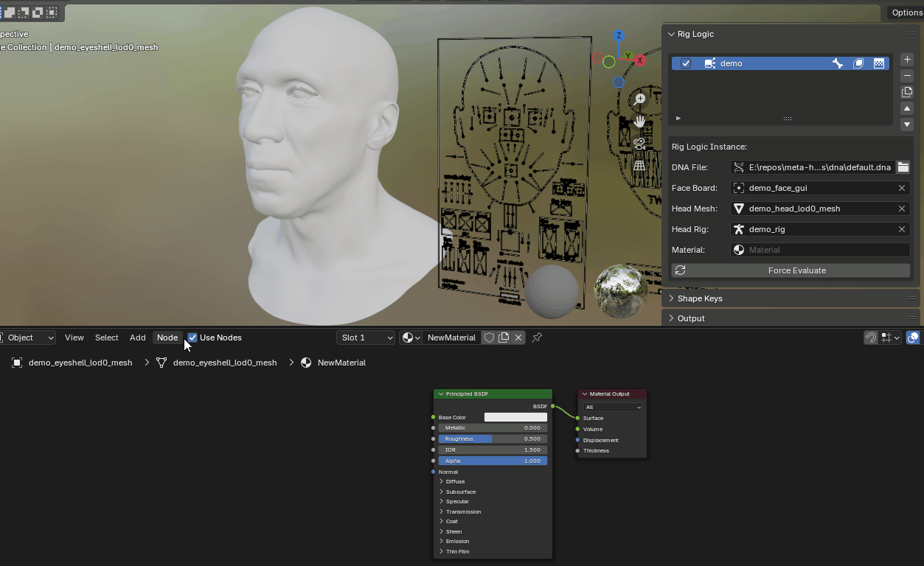Expand the Shape Keys panel

pos(700,298)
